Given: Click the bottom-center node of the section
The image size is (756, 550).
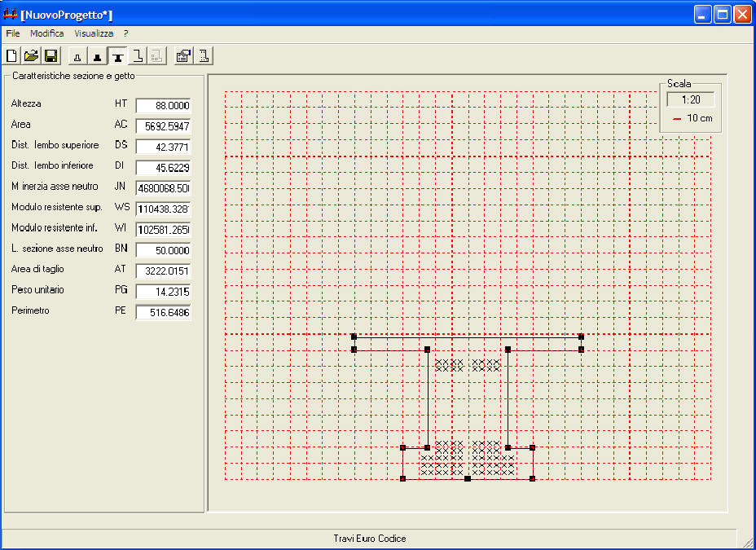Looking at the screenshot, I should (x=468, y=479).
